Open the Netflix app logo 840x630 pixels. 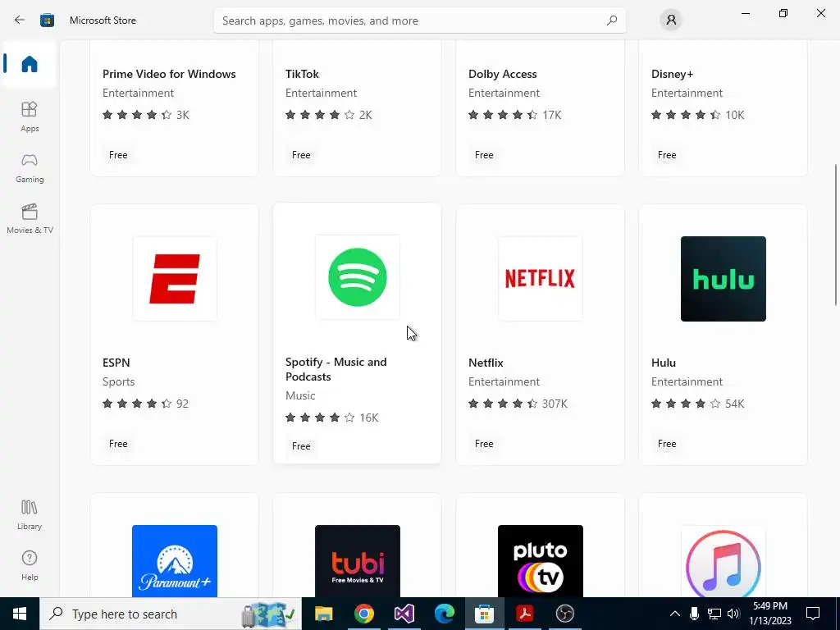pyautogui.click(x=540, y=279)
